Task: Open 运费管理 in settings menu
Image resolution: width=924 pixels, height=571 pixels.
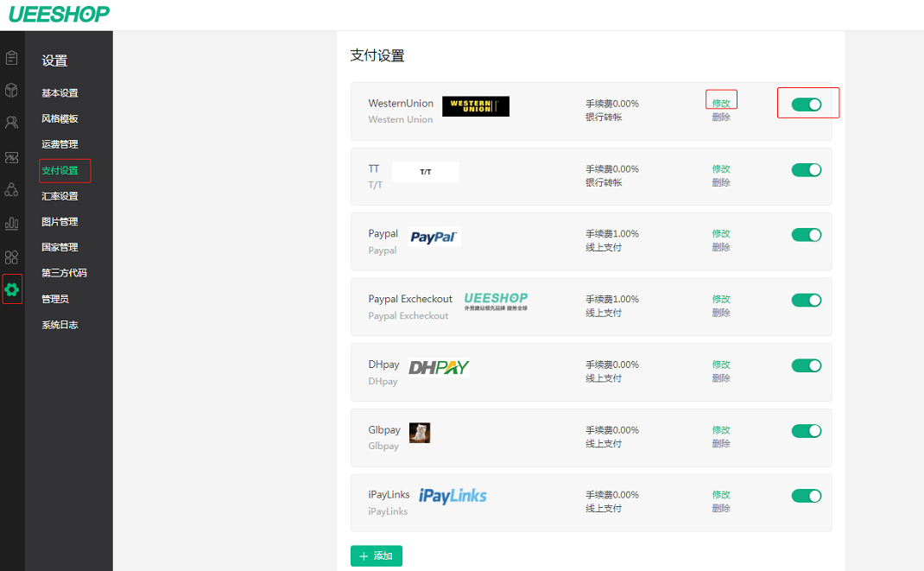Action: point(60,144)
